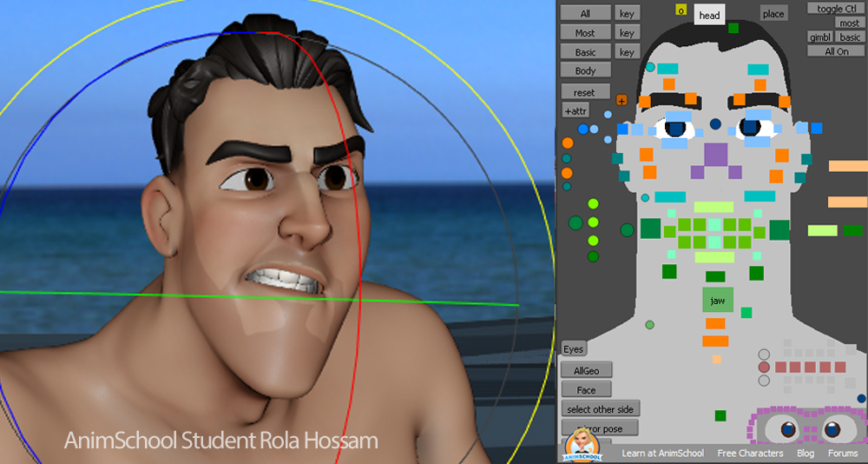
Task: Select the right blue pupil in the eye picker
Action: tap(832, 429)
